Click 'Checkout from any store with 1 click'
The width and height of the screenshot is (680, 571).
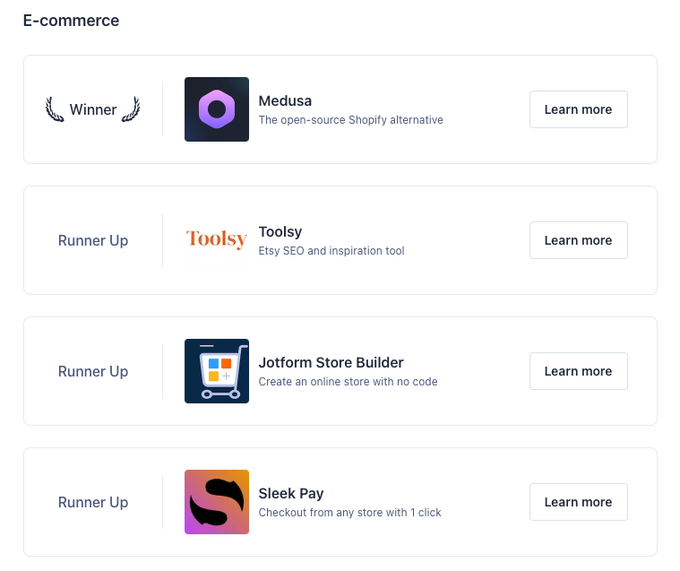350,513
